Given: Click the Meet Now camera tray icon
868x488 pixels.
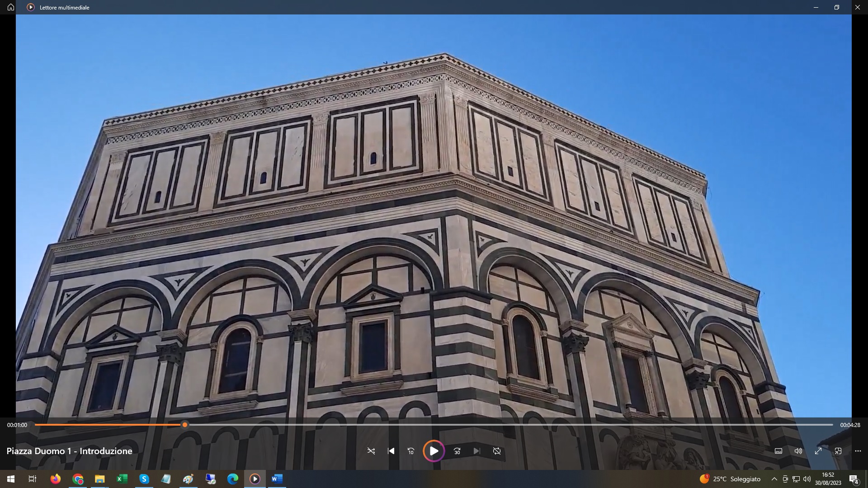Looking at the screenshot, I should tap(785, 479).
